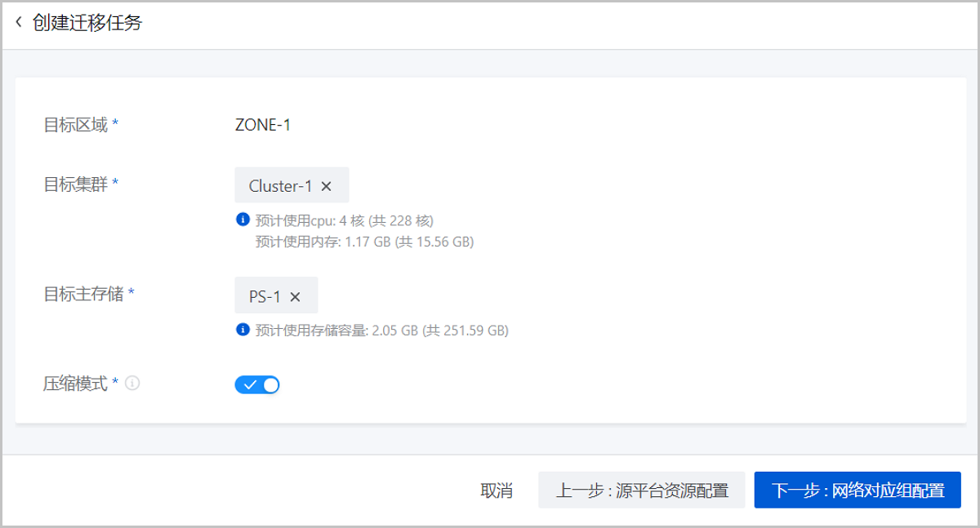The height and width of the screenshot is (528, 980).
Task: Click the ZONE-1 target zone value
Action: coord(263,125)
